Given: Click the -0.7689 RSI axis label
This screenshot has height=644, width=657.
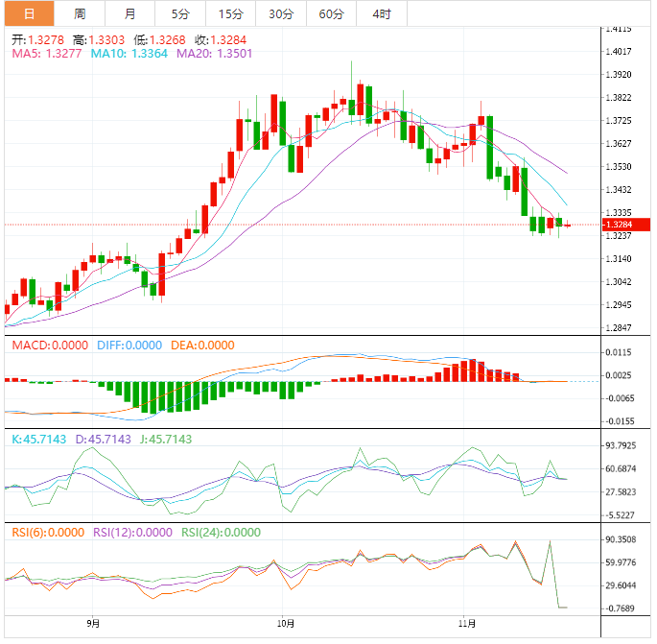Looking at the screenshot, I should coord(619,608).
